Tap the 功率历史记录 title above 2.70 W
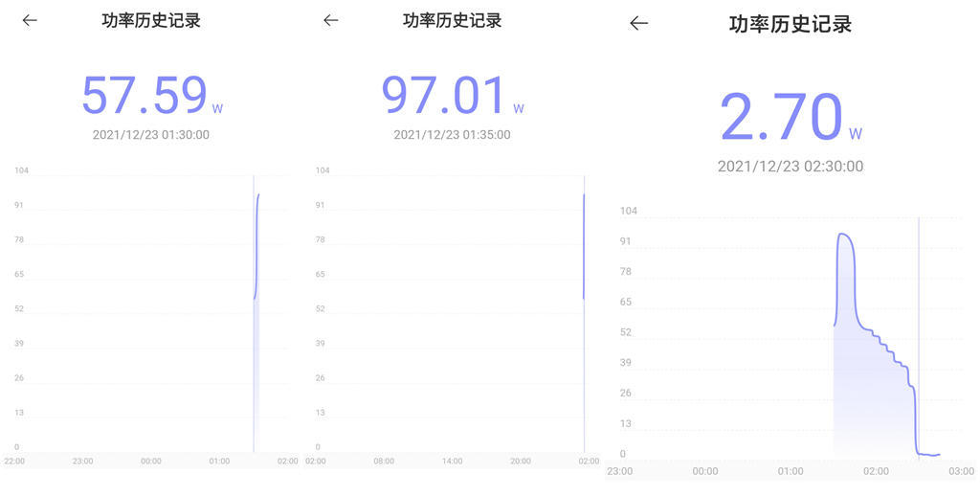This screenshot has width=980, height=496. [x=791, y=24]
